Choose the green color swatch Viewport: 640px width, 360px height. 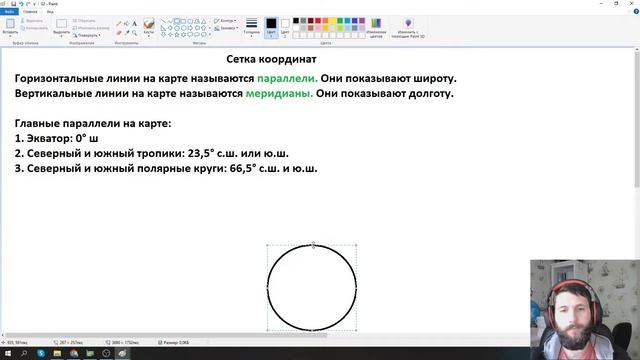(x=340, y=20)
